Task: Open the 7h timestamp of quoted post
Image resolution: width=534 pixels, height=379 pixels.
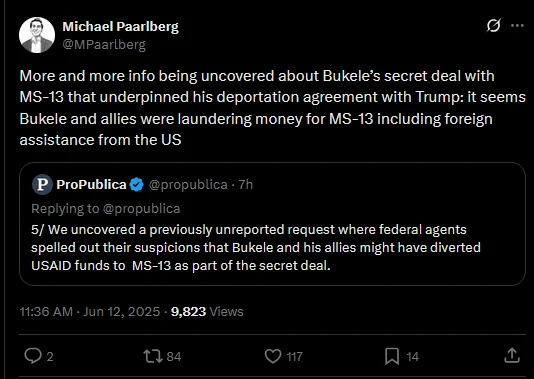Action: 246,185
